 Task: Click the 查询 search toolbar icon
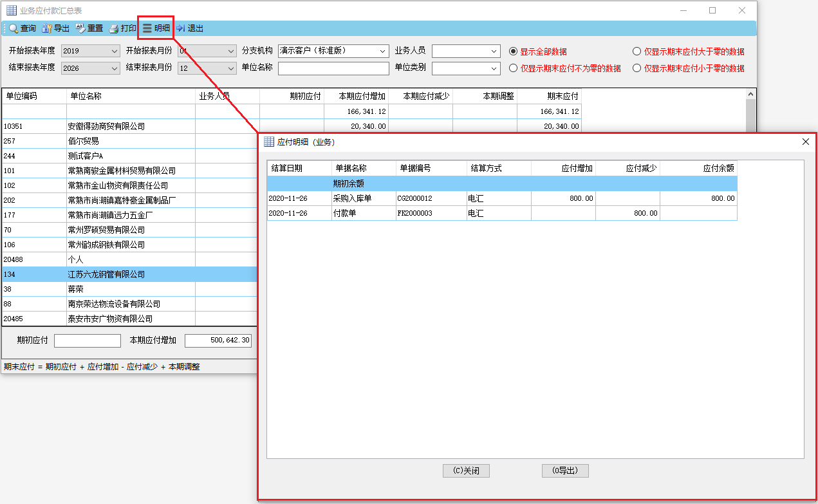(14, 28)
